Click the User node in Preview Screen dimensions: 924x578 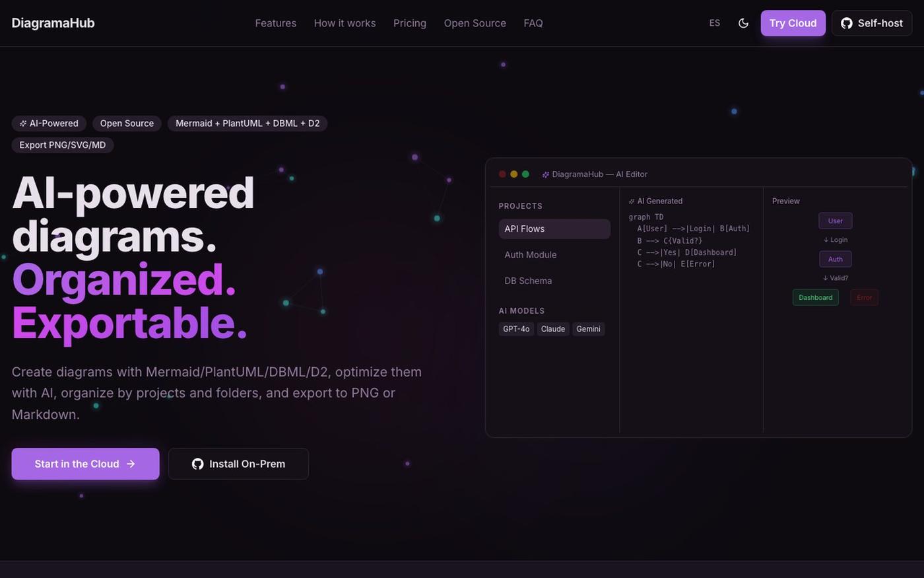click(x=836, y=221)
